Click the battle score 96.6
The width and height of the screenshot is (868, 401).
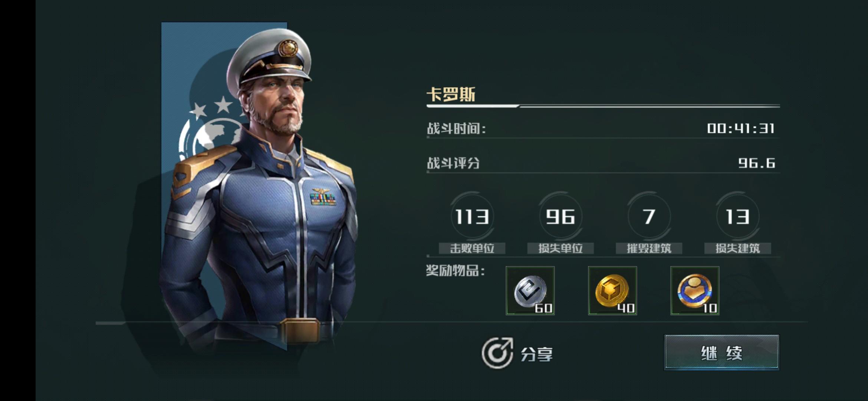pos(756,163)
